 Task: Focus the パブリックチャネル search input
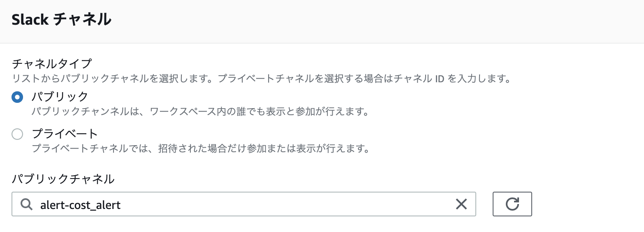(x=244, y=204)
